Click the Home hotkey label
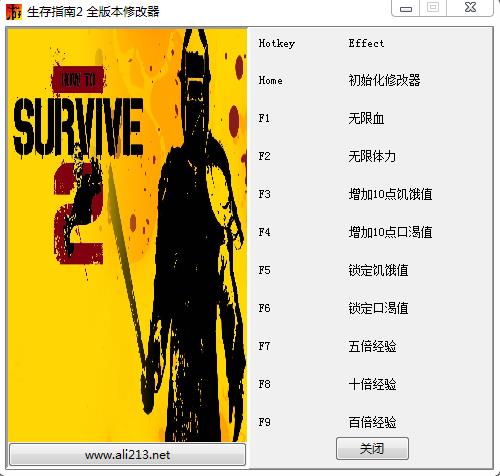Screen dimensions: 500x476 coord(270,80)
